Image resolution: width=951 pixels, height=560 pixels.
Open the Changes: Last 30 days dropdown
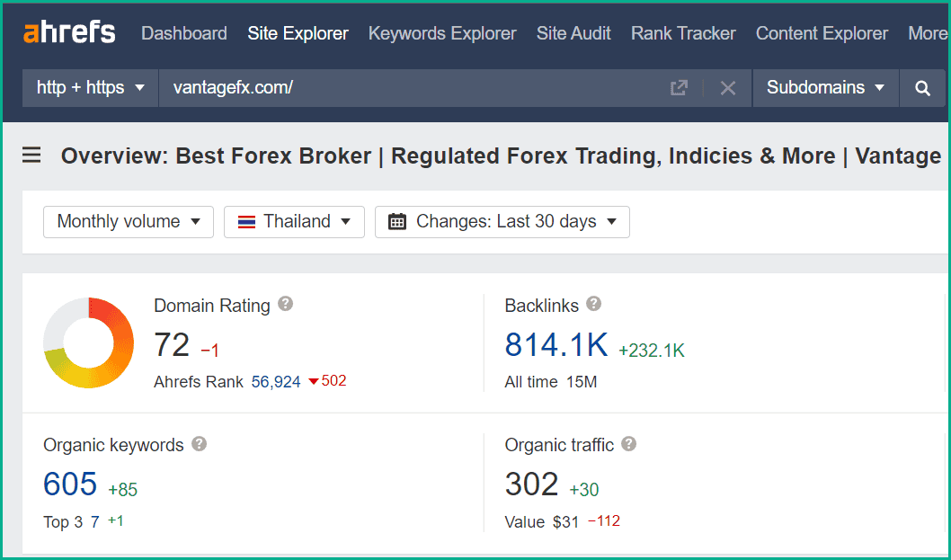tap(502, 221)
